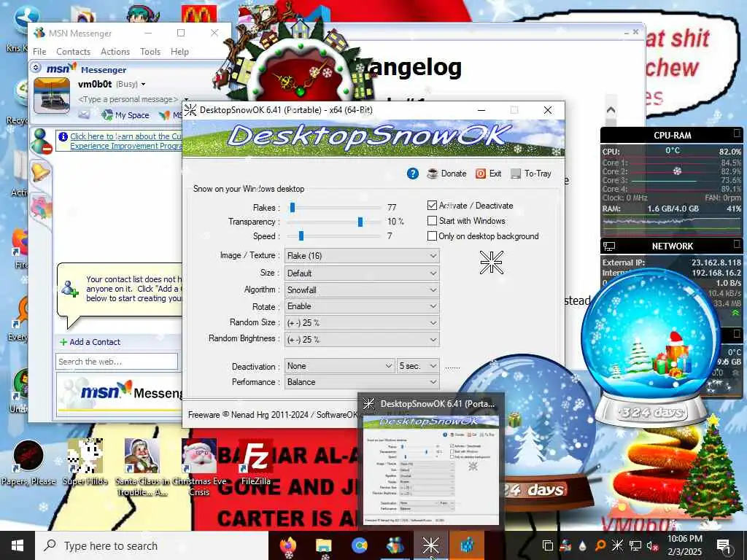Screen dimensions: 747x560
Task: Open the Performance Balance dropdown
Action: point(362,382)
